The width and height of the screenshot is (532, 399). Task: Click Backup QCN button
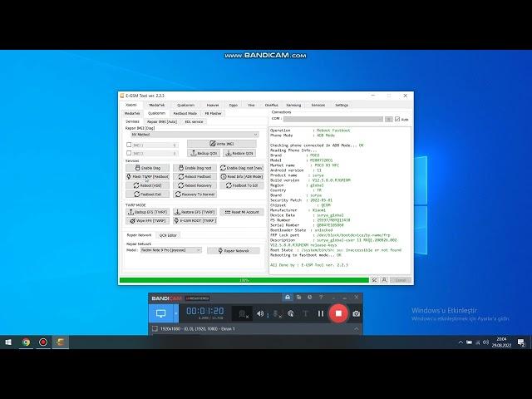click(x=204, y=153)
